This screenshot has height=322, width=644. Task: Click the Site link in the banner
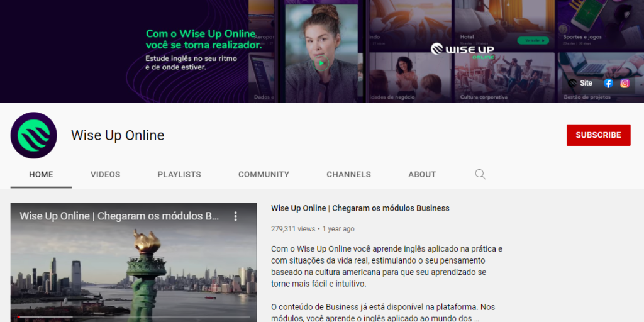tap(580, 83)
